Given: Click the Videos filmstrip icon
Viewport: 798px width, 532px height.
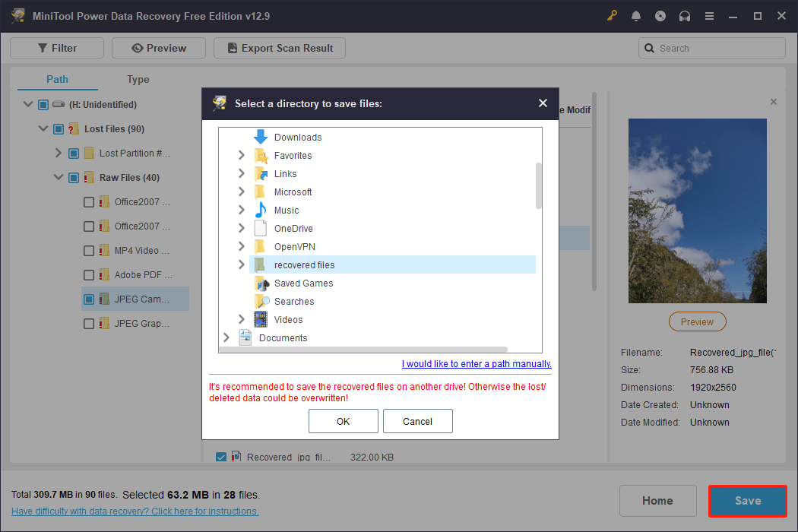Looking at the screenshot, I should pyautogui.click(x=261, y=319).
